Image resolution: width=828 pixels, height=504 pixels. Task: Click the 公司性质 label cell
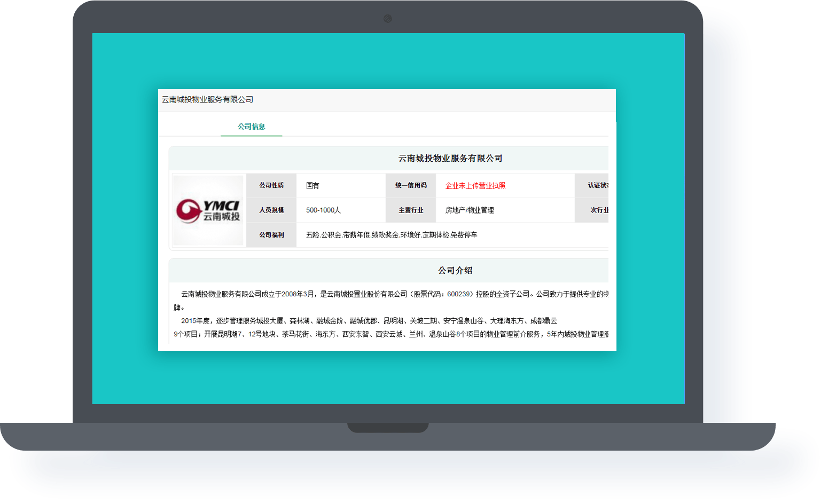[x=271, y=185]
